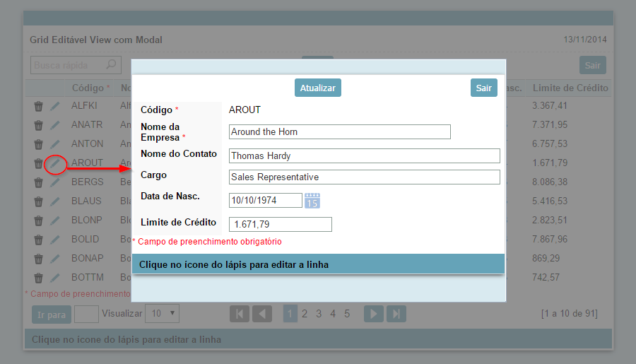Sort by the Limite de Crédito column header
The width and height of the screenshot is (636, 364).
click(570, 88)
